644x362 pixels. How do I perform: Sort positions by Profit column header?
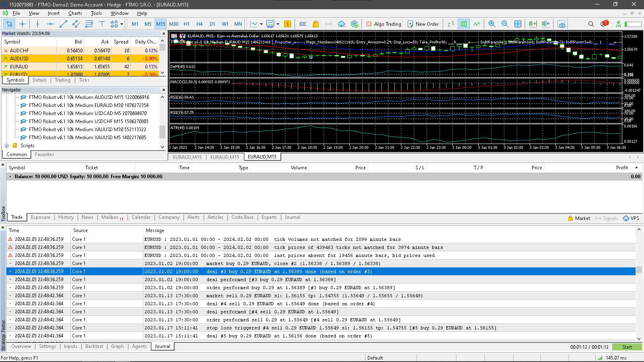point(621,168)
